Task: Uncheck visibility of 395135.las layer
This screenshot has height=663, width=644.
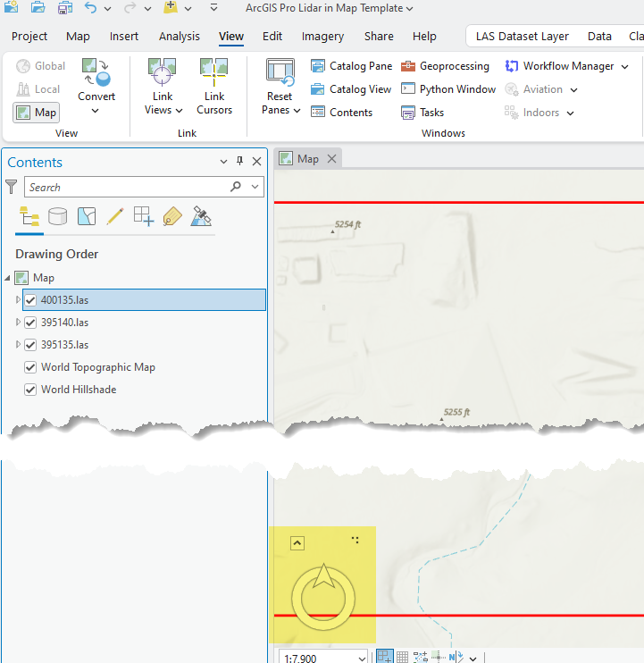Action: [30, 345]
